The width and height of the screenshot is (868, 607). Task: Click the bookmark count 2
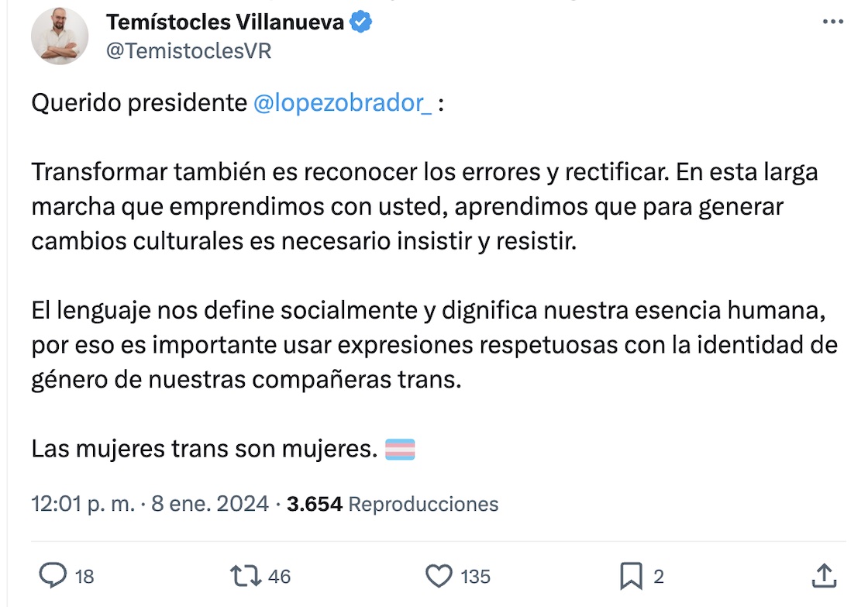[x=659, y=577]
